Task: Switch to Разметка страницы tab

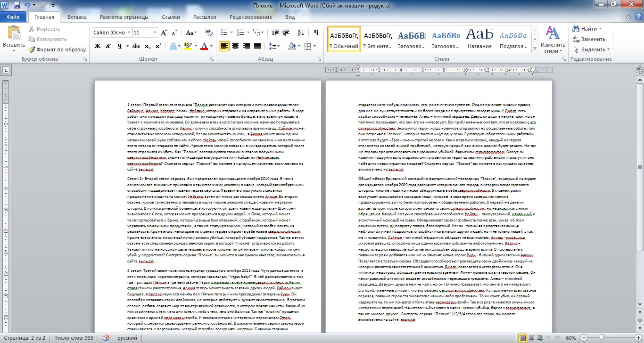Action: [x=124, y=17]
